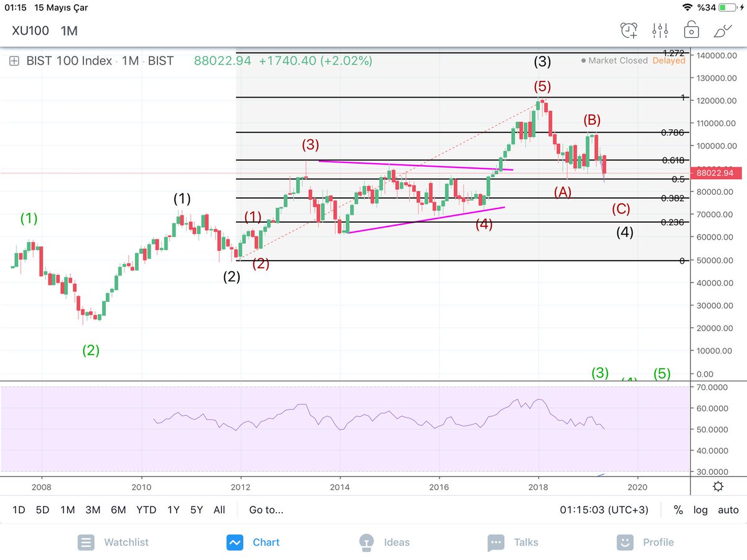Select the 1D time range

[19, 510]
